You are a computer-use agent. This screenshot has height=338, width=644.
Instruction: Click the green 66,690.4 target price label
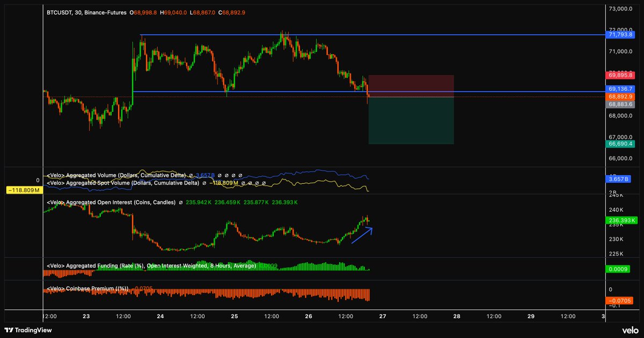coord(620,144)
